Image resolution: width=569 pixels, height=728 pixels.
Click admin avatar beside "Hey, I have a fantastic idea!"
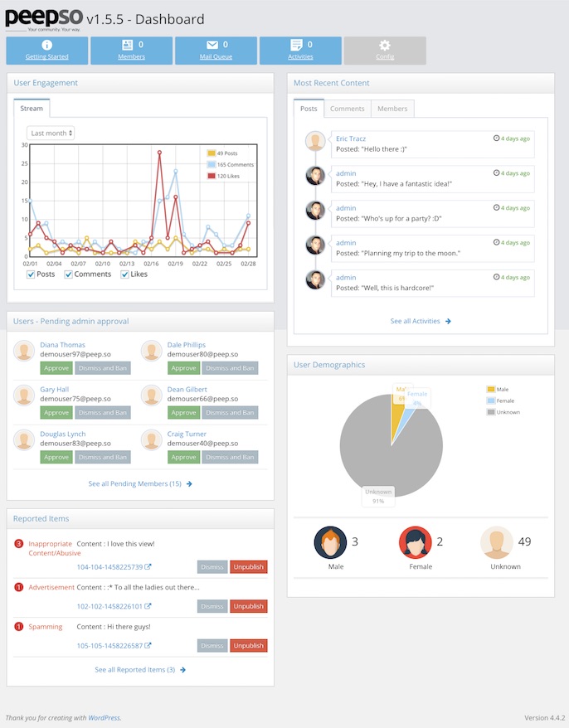[315, 176]
